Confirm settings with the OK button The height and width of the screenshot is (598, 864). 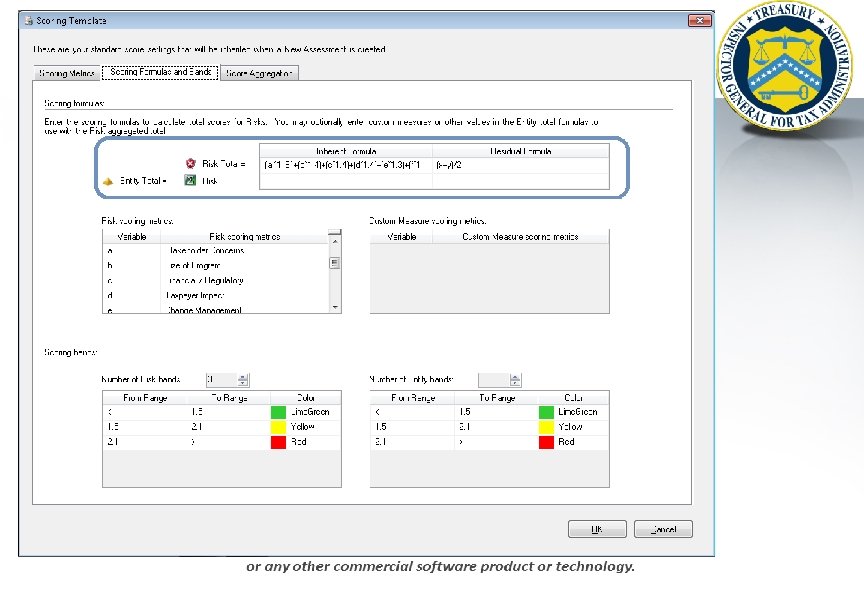coord(597,529)
